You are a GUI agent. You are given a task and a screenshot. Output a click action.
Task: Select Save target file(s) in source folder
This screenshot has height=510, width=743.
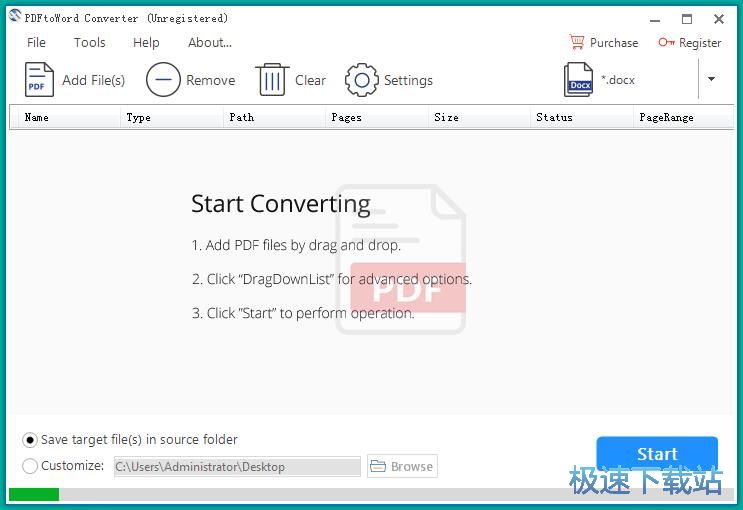tap(30, 440)
